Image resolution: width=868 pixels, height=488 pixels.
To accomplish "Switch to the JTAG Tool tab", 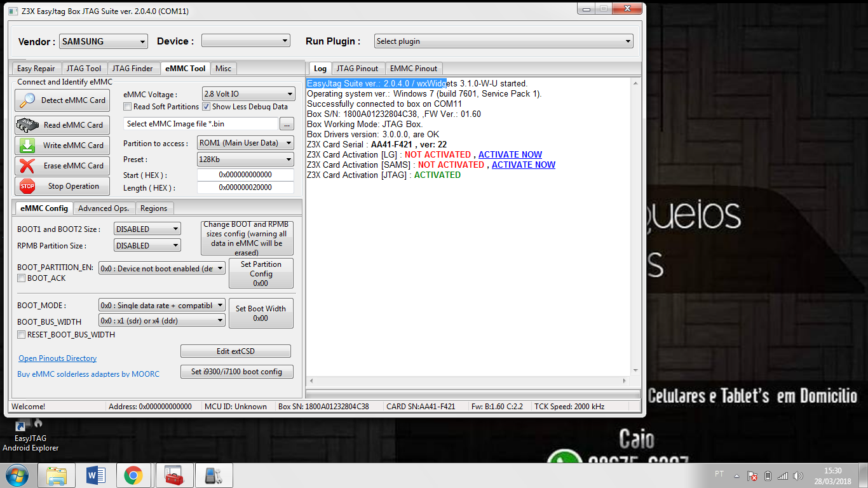I will click(x=84, y=69).
